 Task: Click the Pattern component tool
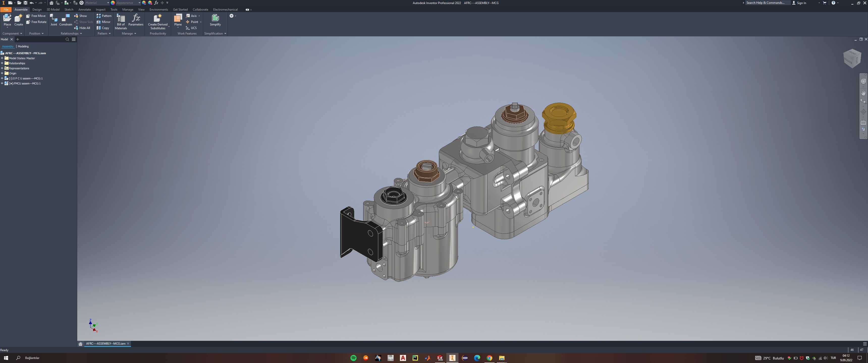pos(104,16)
